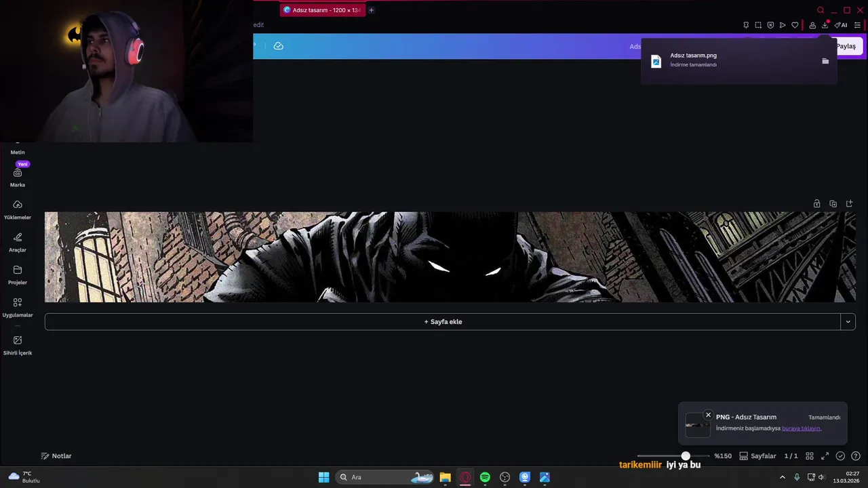Click the Tamamlandı status label
Screen dimensions: 868x488
pyautogui.click(x=824, y=418)
